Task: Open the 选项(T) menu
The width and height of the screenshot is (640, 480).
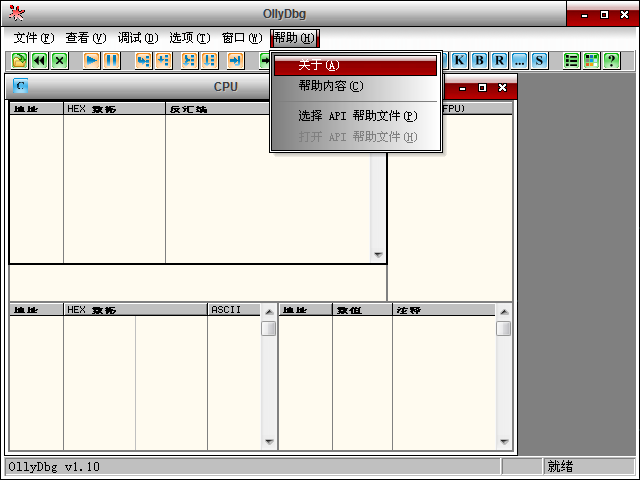Action: tap(190, 38)
